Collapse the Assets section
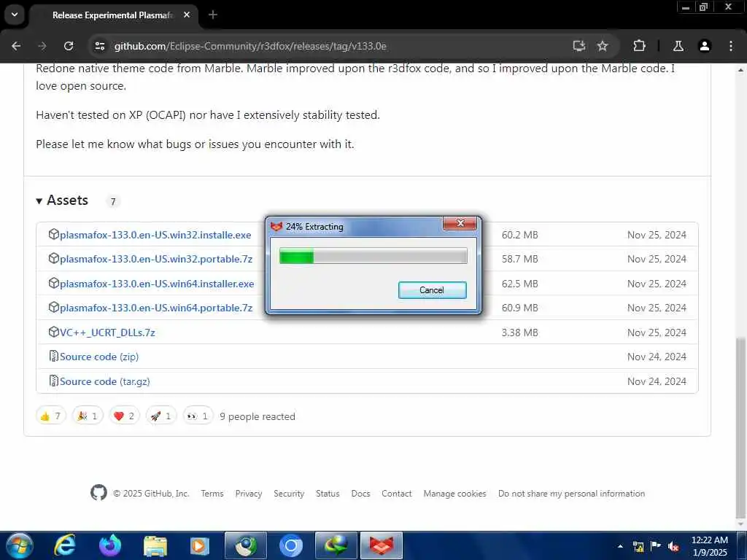This screenshot has width=747, height=560. 63,201
